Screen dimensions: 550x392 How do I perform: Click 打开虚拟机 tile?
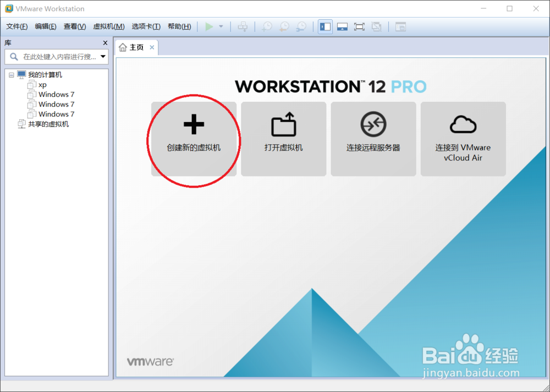coord(284,139)
